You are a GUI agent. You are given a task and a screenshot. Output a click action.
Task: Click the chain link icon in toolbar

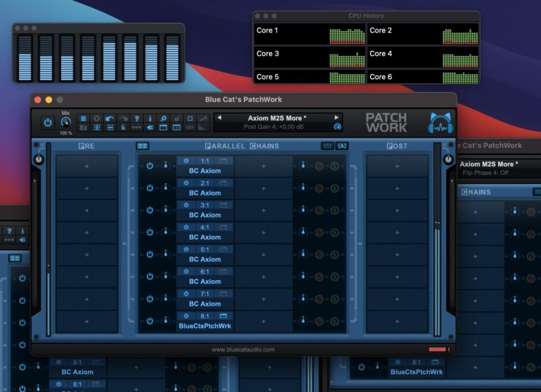[x=190, y=127]
